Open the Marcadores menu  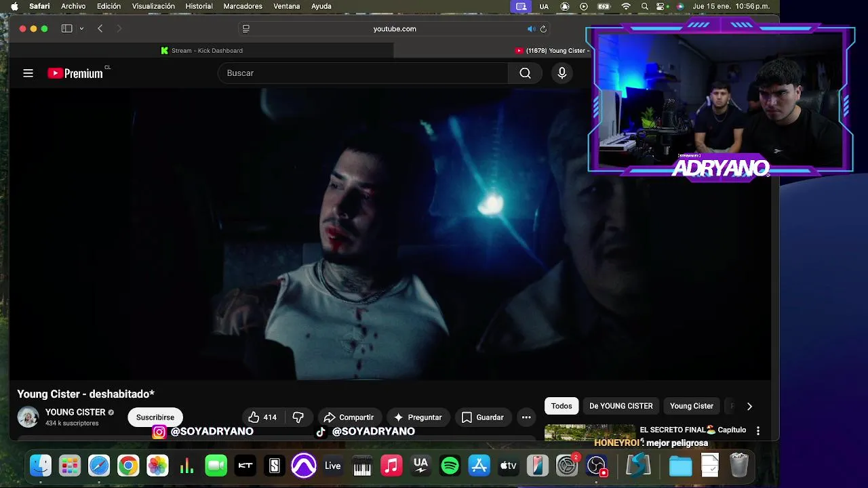(x=243, y=6)
